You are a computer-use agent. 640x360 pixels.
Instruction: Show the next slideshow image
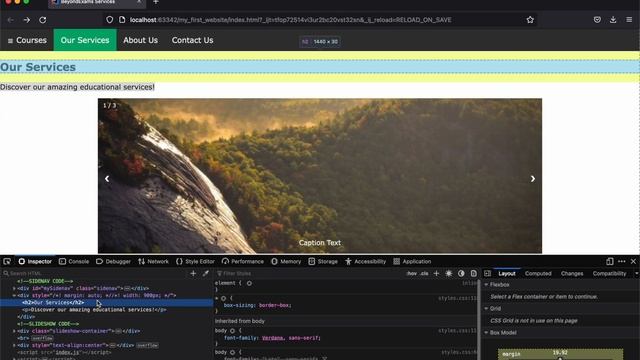tap(533, 178)
